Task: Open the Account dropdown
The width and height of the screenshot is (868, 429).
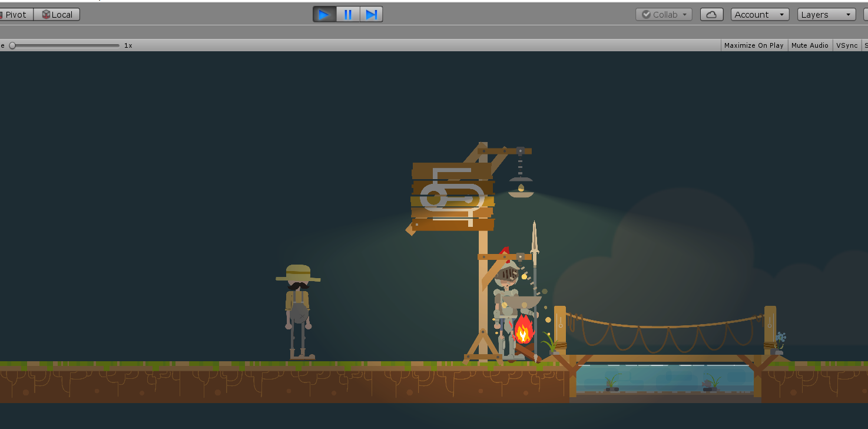Action: coord(760,14)
